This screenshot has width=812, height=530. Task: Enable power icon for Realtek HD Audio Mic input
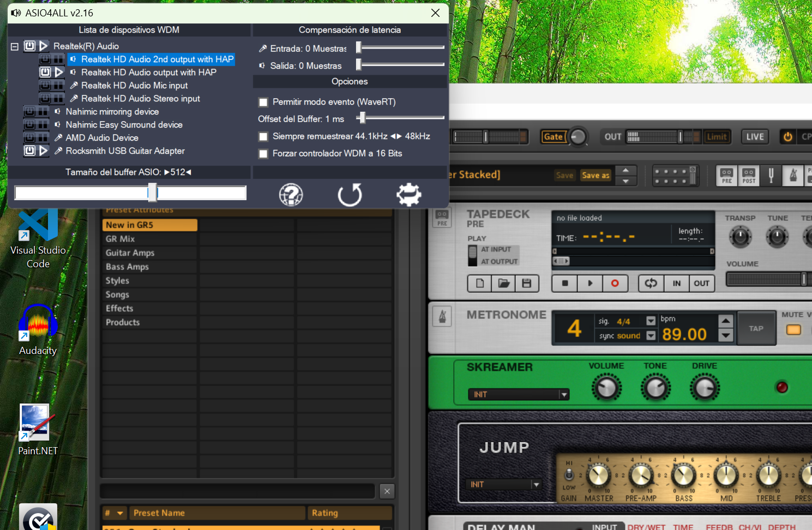(45, 86)
